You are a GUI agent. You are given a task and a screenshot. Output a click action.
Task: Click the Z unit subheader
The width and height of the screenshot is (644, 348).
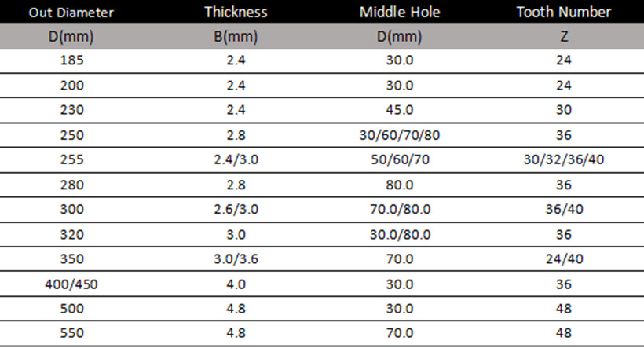tap(564, 37)
